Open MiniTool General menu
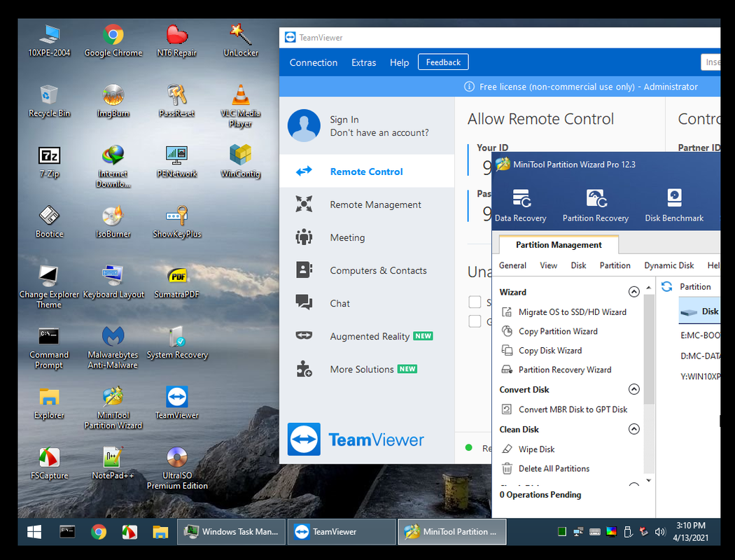735x560 pixels. tap(512, 265)
